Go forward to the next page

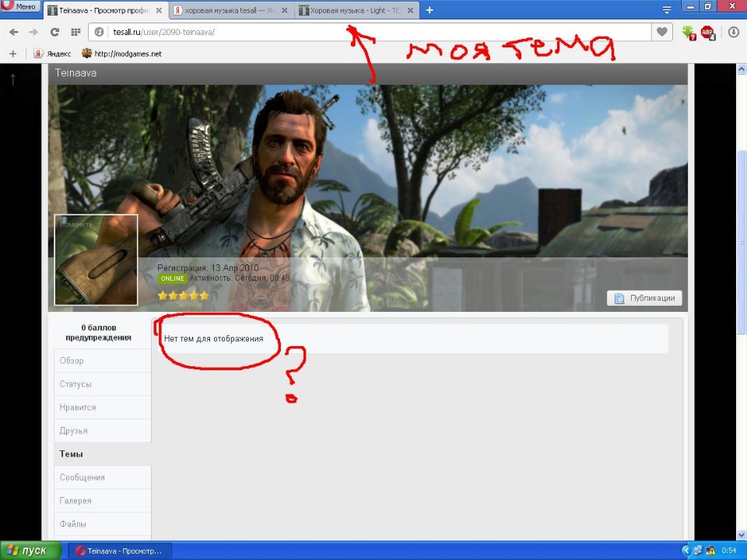tap(33, 32)
